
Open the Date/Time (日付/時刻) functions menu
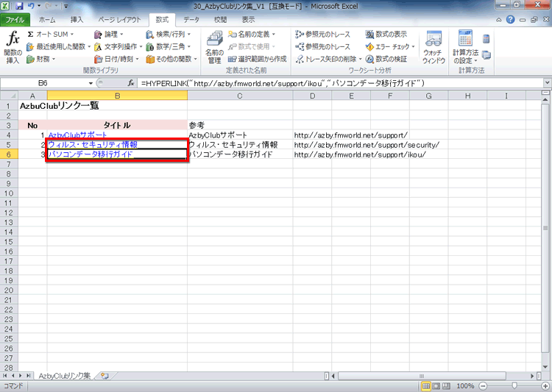click(x=116, y=59)
